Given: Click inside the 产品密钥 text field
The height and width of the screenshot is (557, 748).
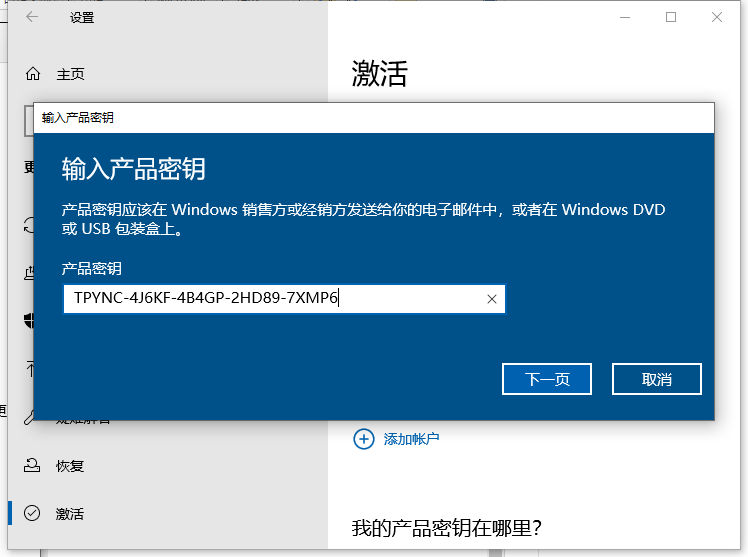Looking at the screenshot, I should pos(270,299).
